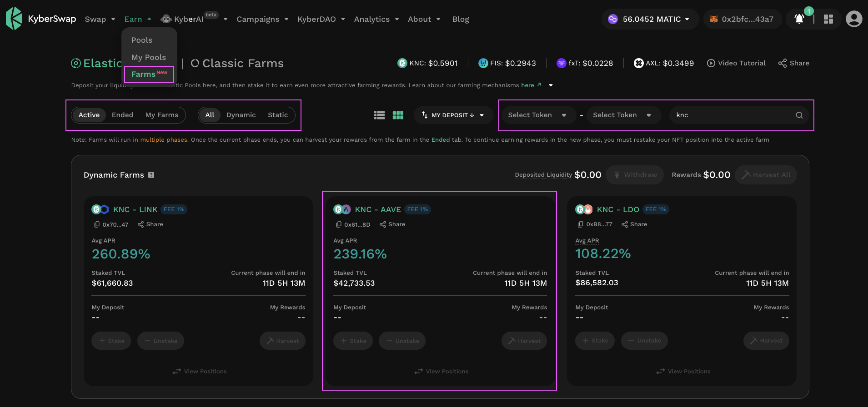
Task: Click the 'Ended' link in note text
Action: click(441, 139)
